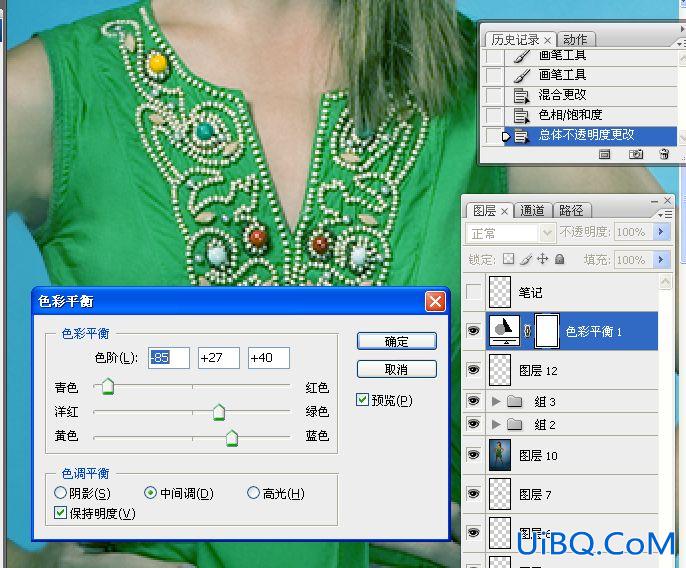Click the 确定 button
The width and height of the screenshot is (686, 568).
397,341
